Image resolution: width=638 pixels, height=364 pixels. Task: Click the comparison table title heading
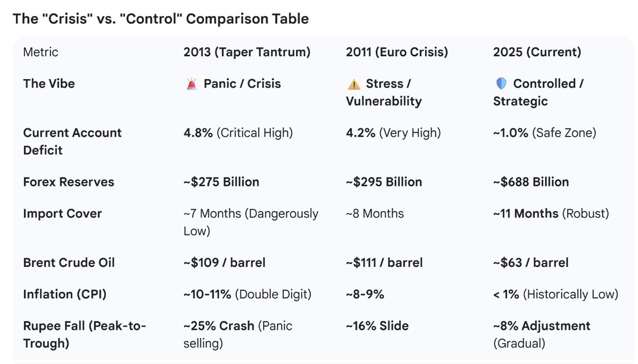point(161,19)
